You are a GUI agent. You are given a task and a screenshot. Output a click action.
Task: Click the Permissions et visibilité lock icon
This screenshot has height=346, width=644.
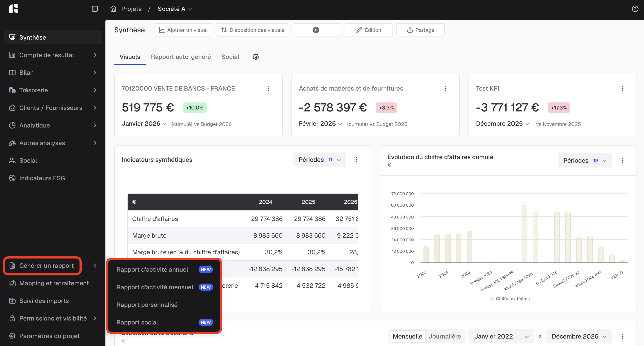[12, 318]
